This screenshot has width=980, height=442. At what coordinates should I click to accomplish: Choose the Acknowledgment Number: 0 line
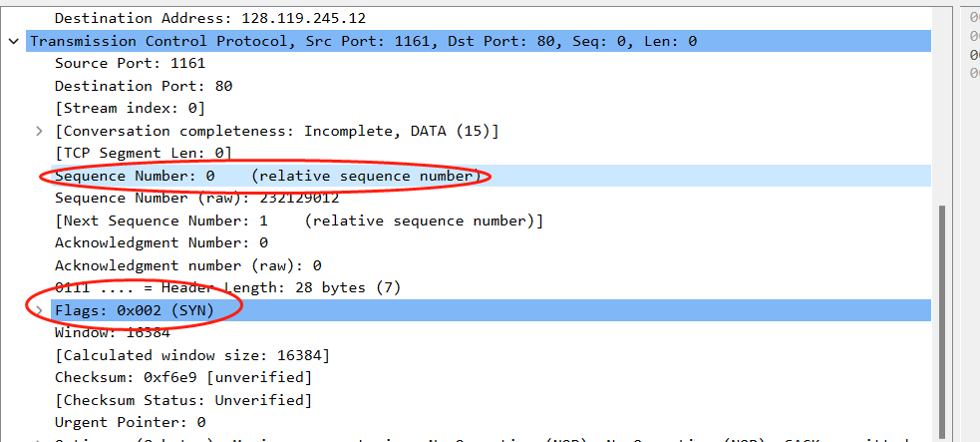161,242
